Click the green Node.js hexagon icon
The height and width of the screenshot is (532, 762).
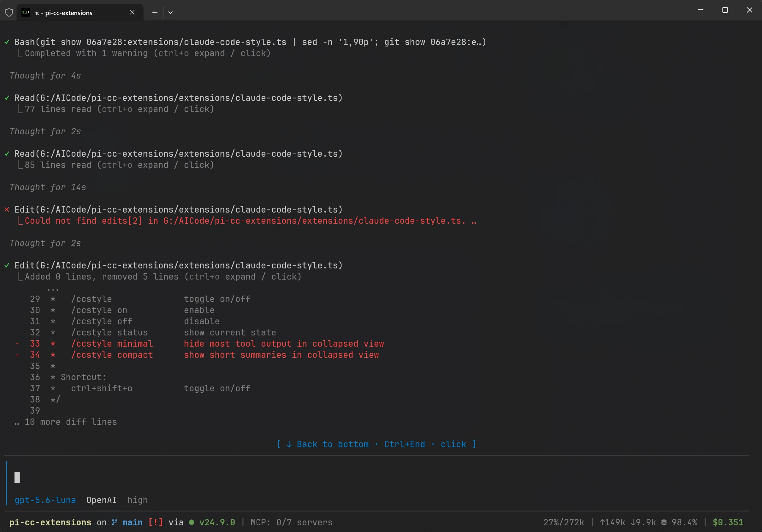191,522
